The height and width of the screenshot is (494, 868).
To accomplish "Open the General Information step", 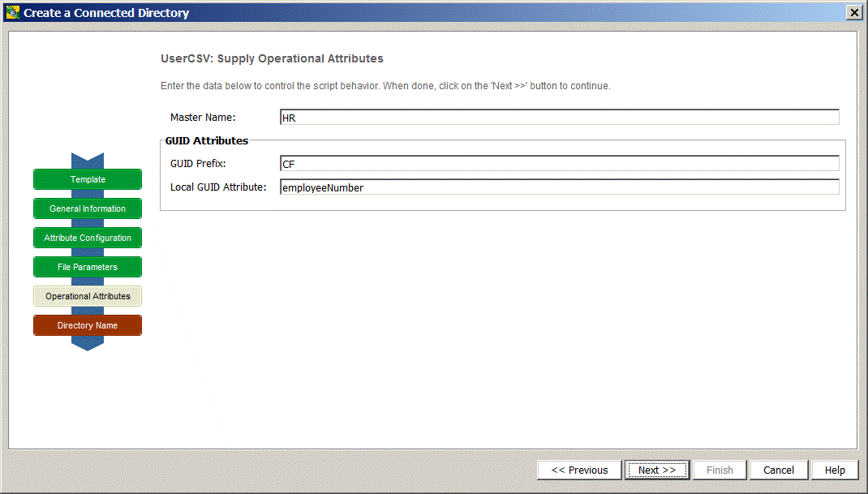I will click(88, 208).
